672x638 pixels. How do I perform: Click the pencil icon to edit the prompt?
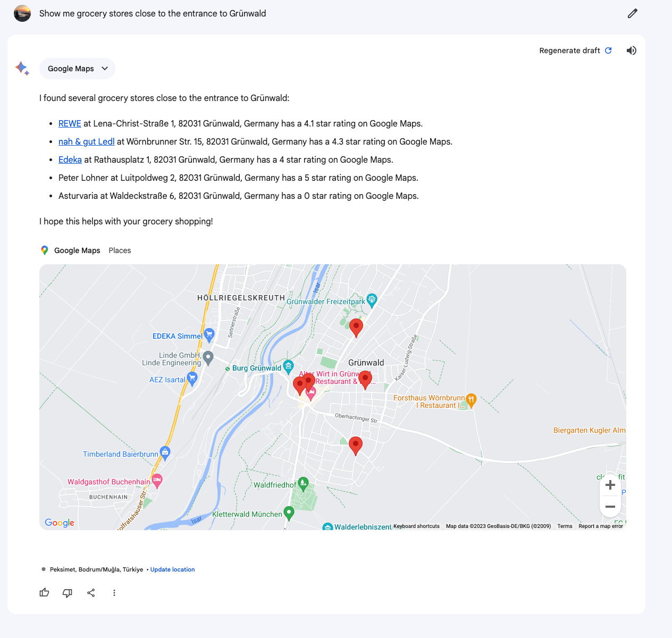632,13
